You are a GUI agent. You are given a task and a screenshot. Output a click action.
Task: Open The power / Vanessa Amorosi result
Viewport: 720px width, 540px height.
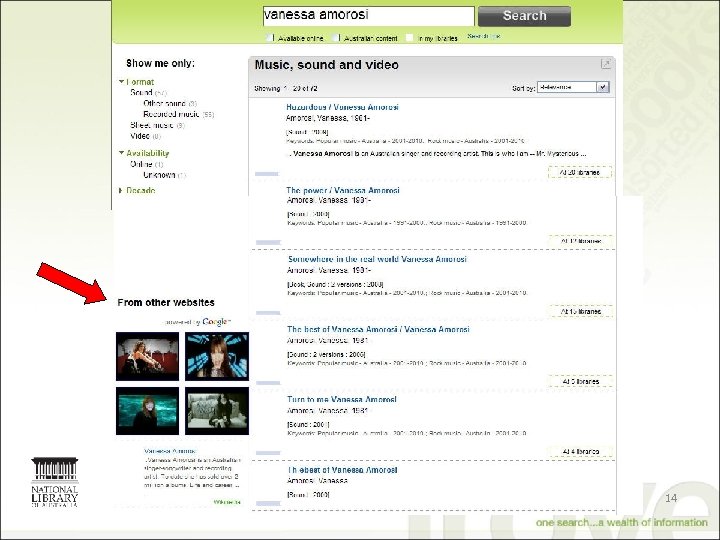pos(343,190)
